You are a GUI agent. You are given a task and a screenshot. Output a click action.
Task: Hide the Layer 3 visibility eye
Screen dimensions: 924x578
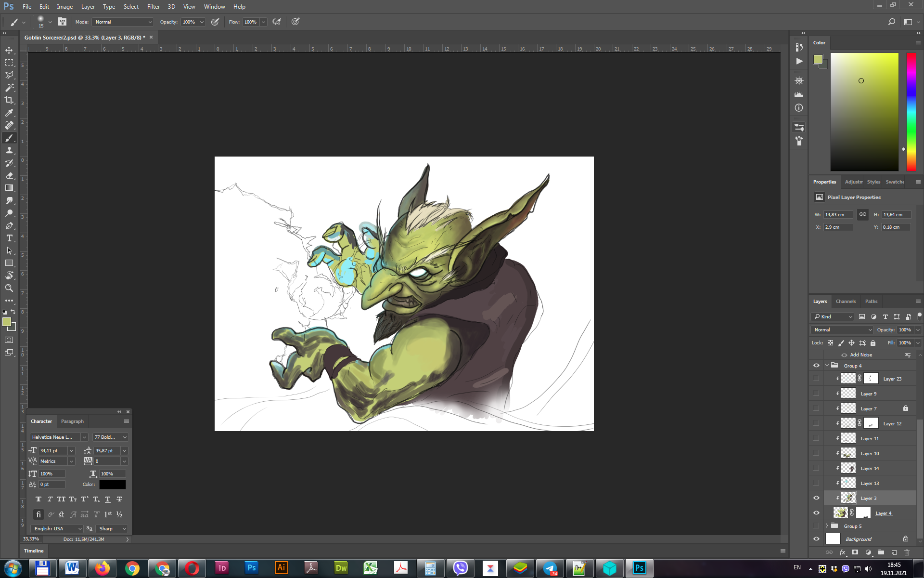click(x=816, y=498)
